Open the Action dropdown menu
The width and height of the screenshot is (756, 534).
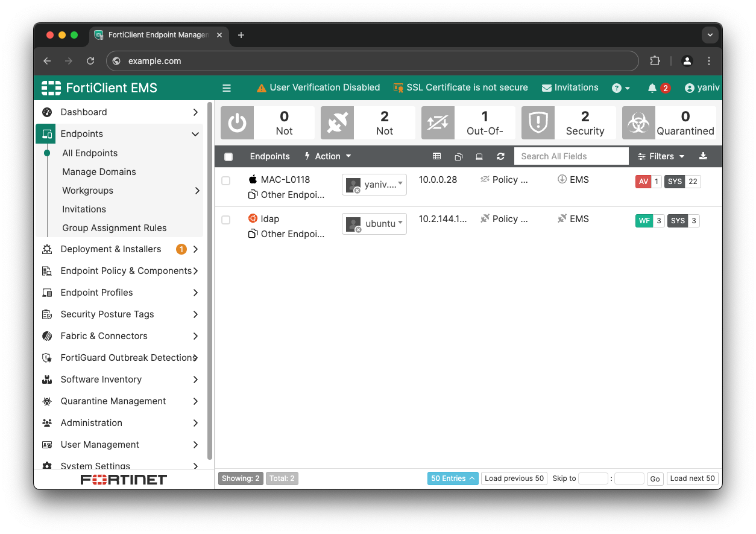click(327, 156)
